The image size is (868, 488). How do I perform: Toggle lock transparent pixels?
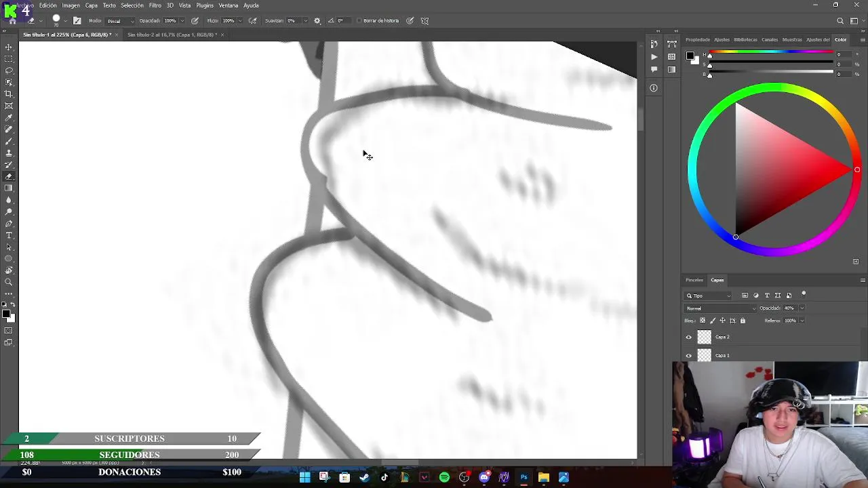[x=703, y=321]
